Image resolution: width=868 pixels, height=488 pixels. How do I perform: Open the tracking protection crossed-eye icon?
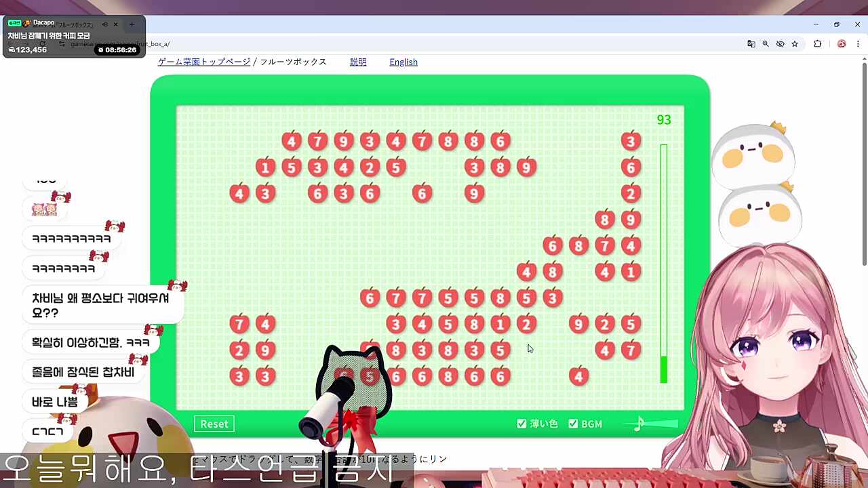point(780,44)
